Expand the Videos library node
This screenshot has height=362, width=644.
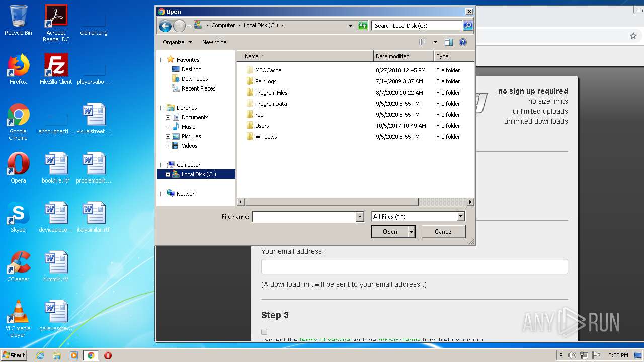click(x=168, y=146)
